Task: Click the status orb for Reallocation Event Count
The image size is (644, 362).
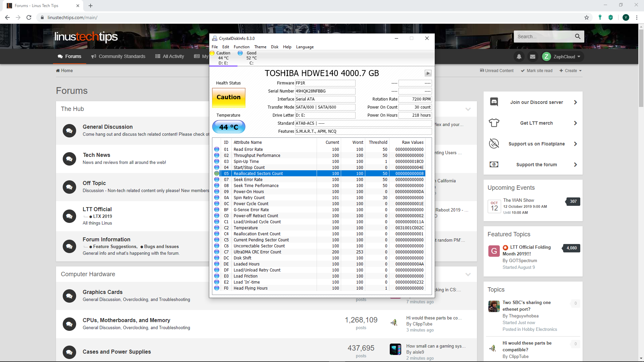Action: (x=217, y=234)
